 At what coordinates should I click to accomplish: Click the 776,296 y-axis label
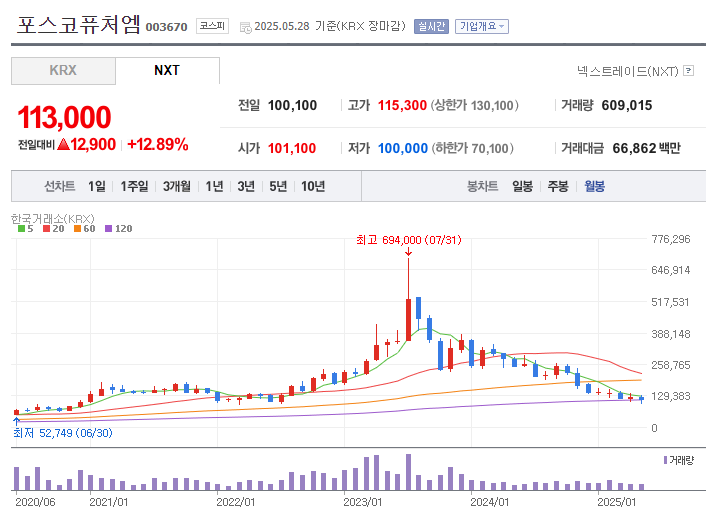671,239
